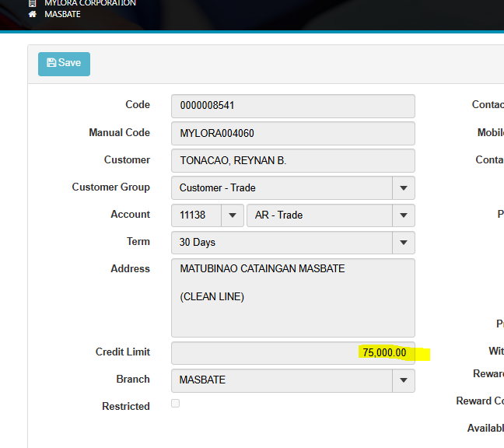Select the Credit Limit amount field
504x448 pixels.
click(x=292, y=353)
